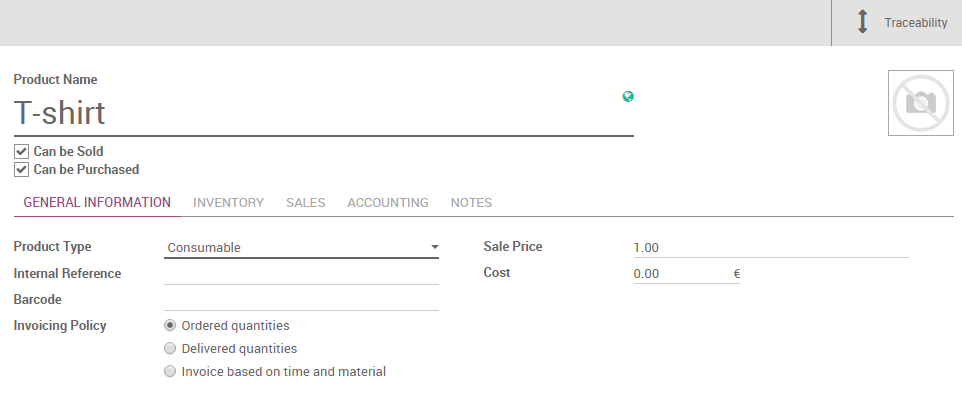The height and width of the screenshot is (398, 962).
Task: Open the Sales tab
Action: coord(306,203)
